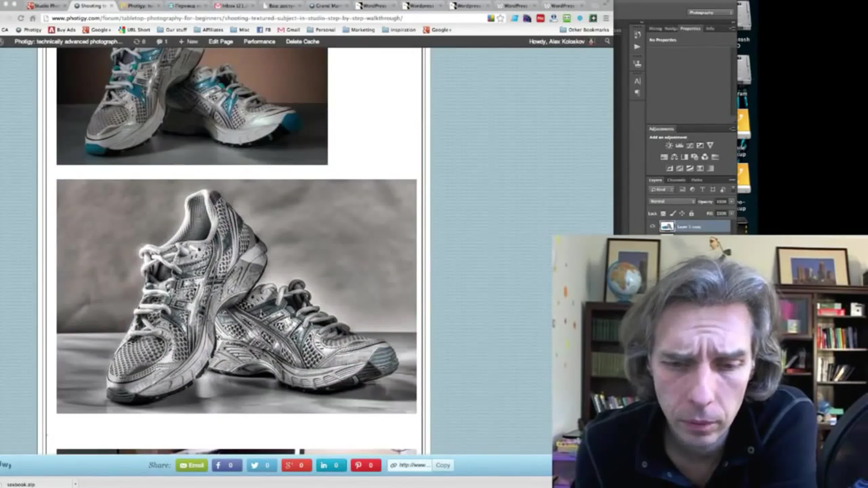Add a Posterize adjustment
This screenshot has height=488, width=868.
tap(680, 168)
